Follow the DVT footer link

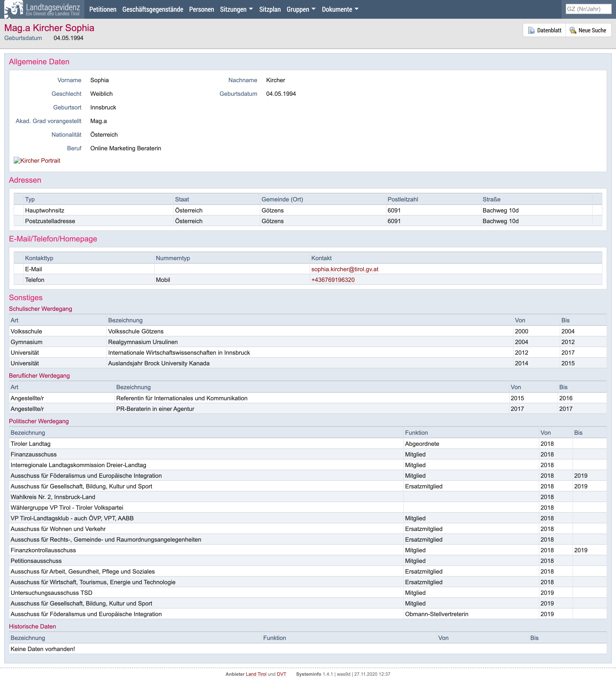click(282, 674)
